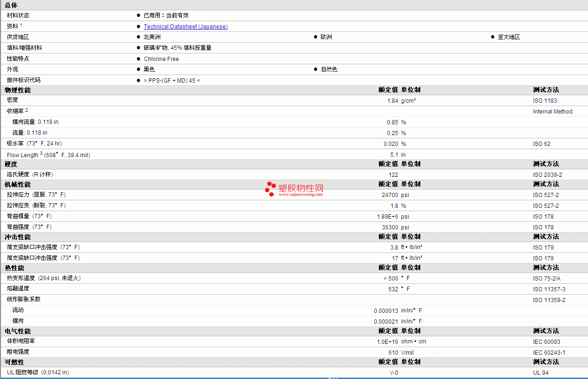The image size is (588, 379).
Task: Click the 玻璃\矿物, 45% 填料按重量 value
Action: pyautogui.click(x=178, y=48)
